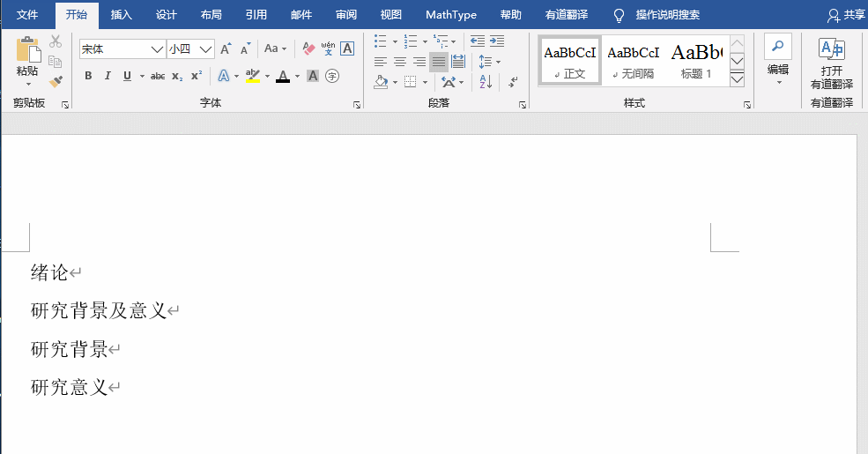868x454 pixels.
Task: Toggle Italic formatting
Action: coord(108,76)
